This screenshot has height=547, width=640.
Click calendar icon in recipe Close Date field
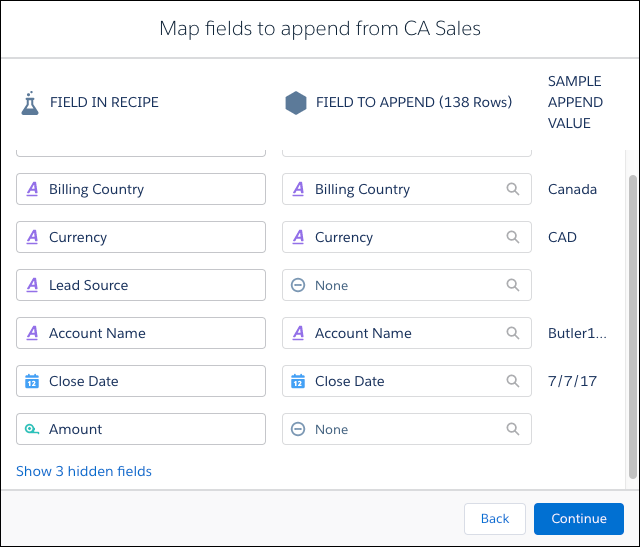click(32, 381)
